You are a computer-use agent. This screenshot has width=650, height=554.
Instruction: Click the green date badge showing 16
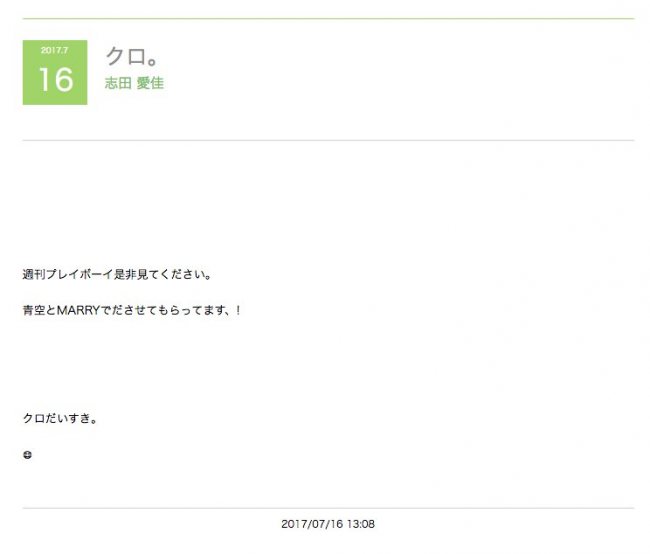click(x=55, y=73)
